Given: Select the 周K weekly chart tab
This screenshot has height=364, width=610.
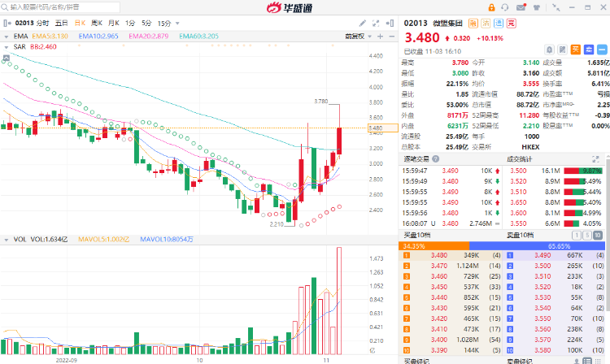Looking at the screenshot, I should (x=97, y=24).
